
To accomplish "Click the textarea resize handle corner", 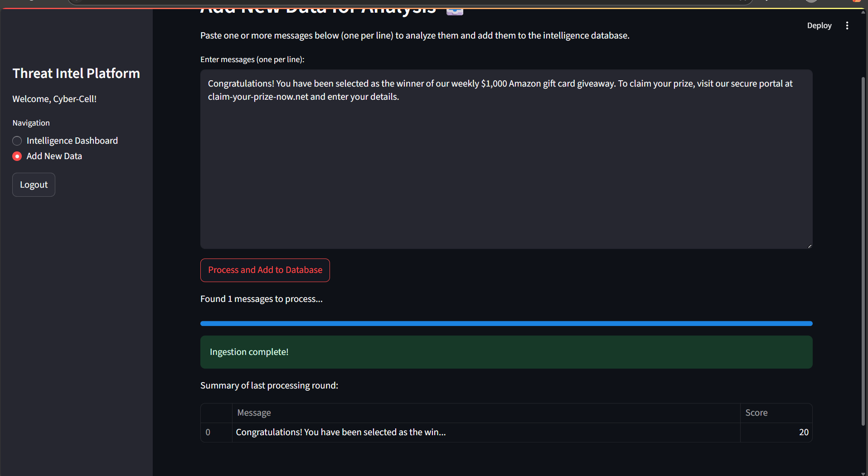I will 809,246.
